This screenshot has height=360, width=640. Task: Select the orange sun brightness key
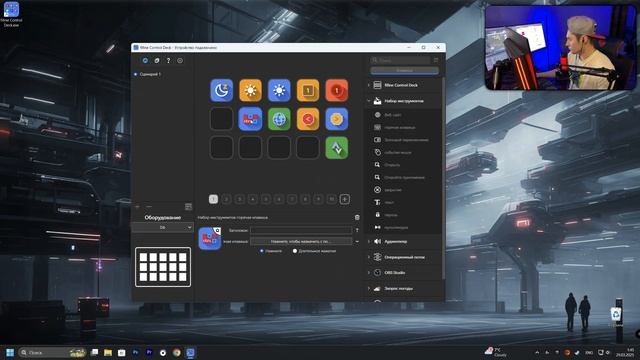[250, 90]
